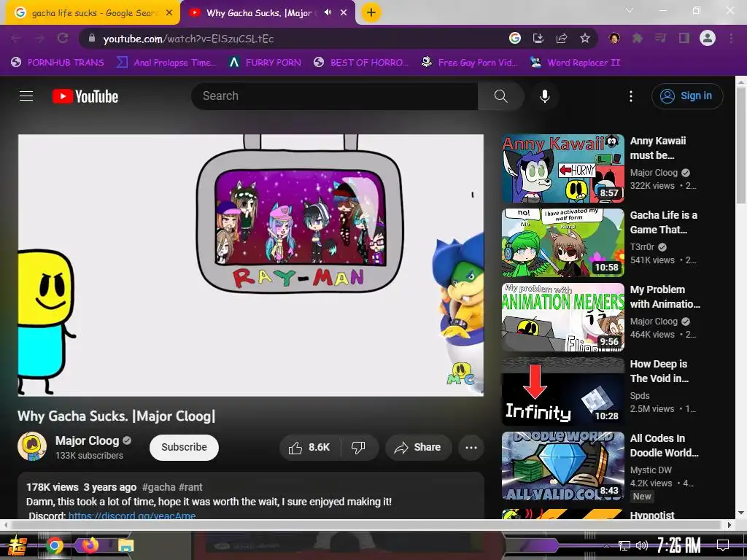Bookmark this page with star icon

(585, 38)
